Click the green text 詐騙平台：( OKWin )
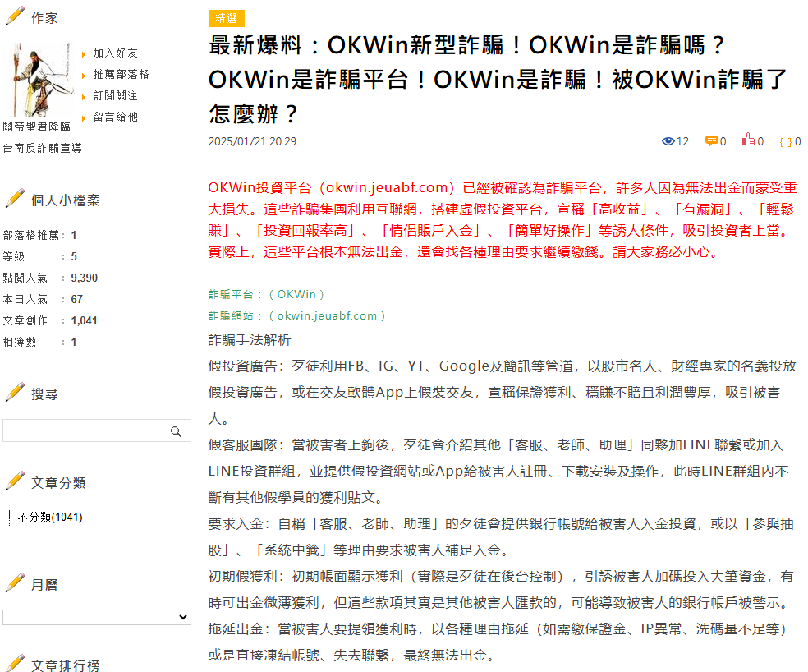The image size is (808, 672). (x=266, y=294)
